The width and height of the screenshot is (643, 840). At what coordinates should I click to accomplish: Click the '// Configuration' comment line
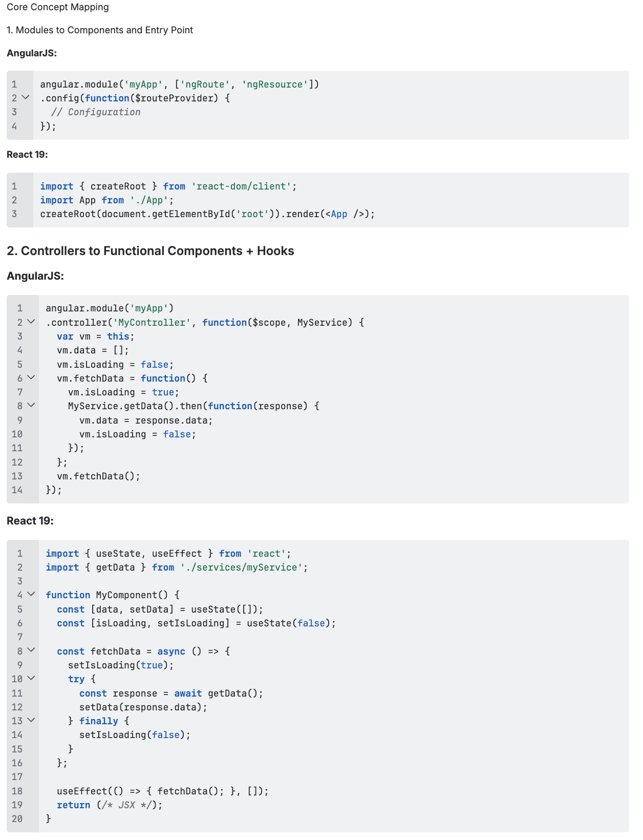(x=96, y=112)
